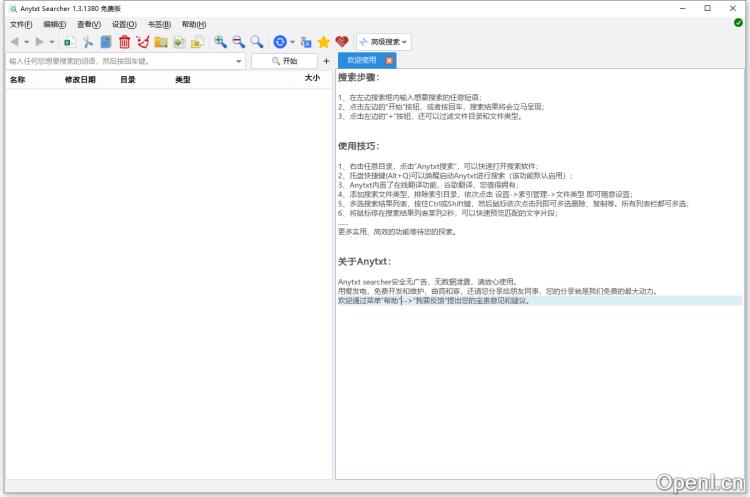The image size is (750, 497).
Task: Open dropdown arrow beside the refresh icon
Action: pyautogui.click(x=292, y=42)
